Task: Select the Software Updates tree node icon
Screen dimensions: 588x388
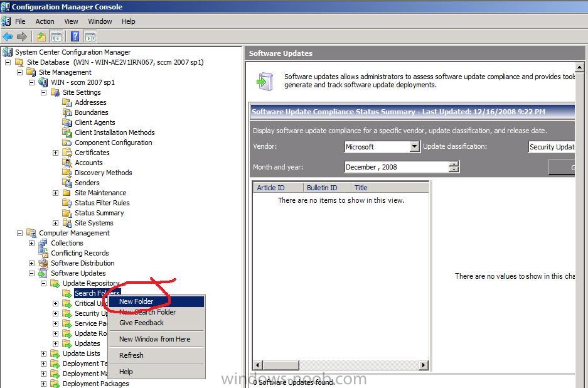Action: [43, 273]
